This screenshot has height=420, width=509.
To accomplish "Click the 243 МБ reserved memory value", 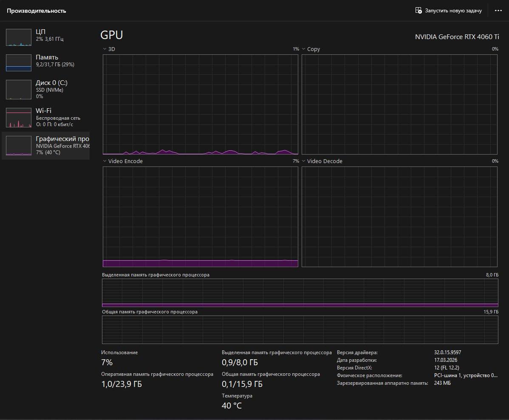I will pyautogui.click(x=442, y=383).
